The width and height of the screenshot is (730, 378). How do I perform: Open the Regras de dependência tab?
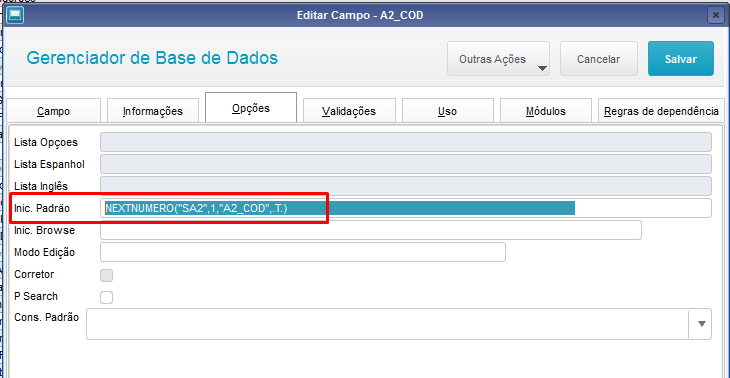[x=661, y=111]
